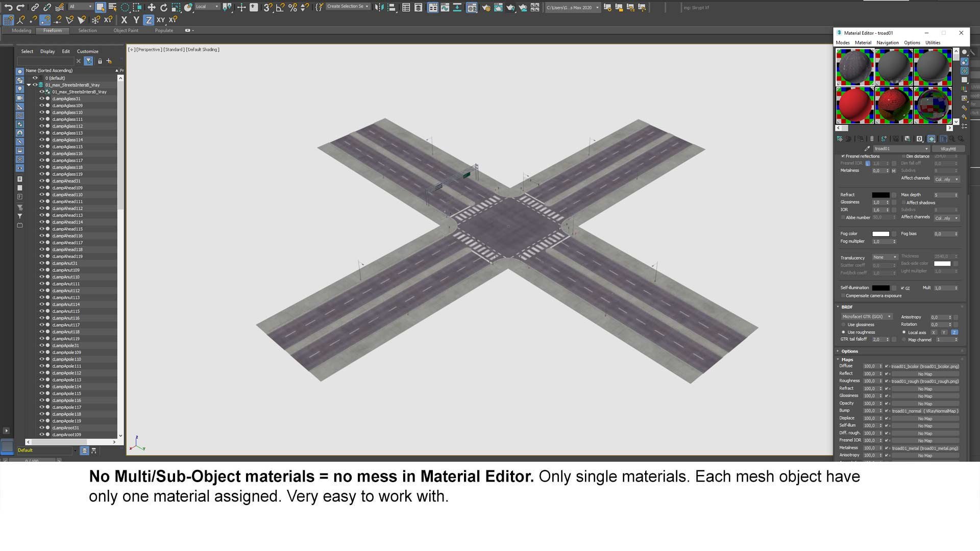Image resolution: width=980 pixels, height=551 pixels.
Task: Click Reset Map/Mtl trash icon
Action: (872, 139)
